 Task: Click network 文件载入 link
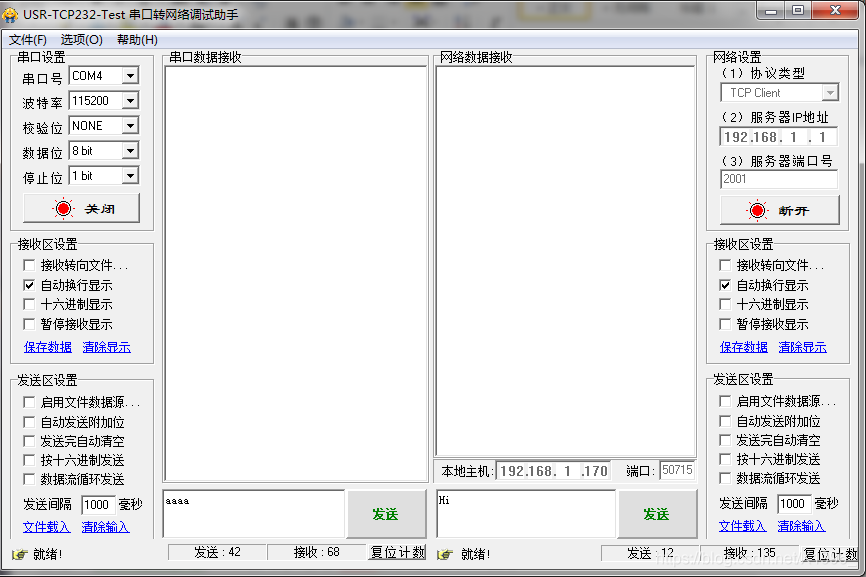(x=742, y=526)
